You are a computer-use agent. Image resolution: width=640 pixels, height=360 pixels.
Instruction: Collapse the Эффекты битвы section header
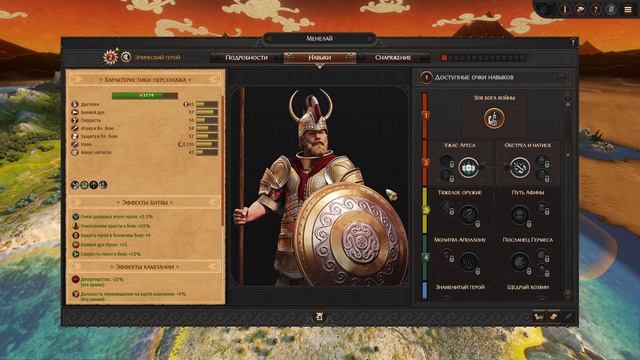pyautogui.click(x=145, y=202)
